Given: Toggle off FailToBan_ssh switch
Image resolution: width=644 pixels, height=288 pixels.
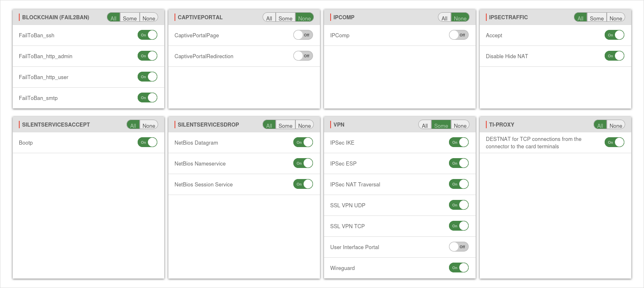Looking at the screenshot, I should (x=147, y=35).
